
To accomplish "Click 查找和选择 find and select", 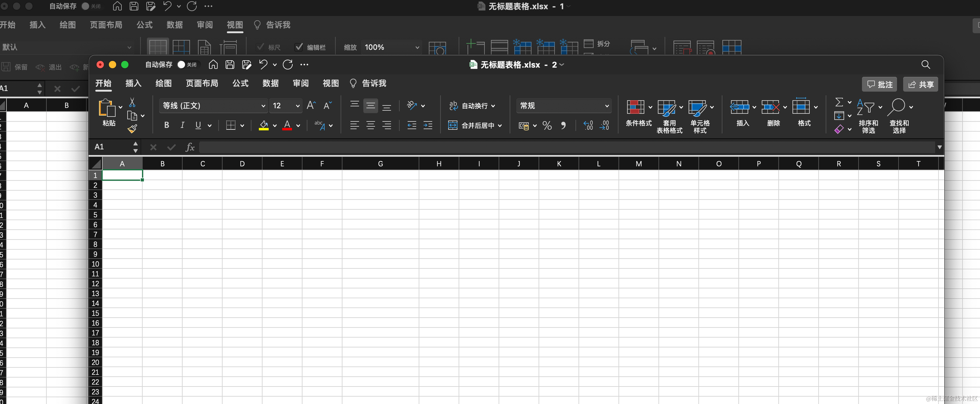I will click(x=899, y=116).
